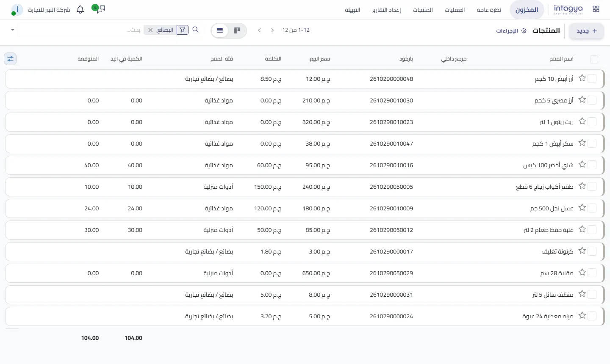Select طقم أكواب زجاج 6 قطع checkbox

[x=592, y=187]
